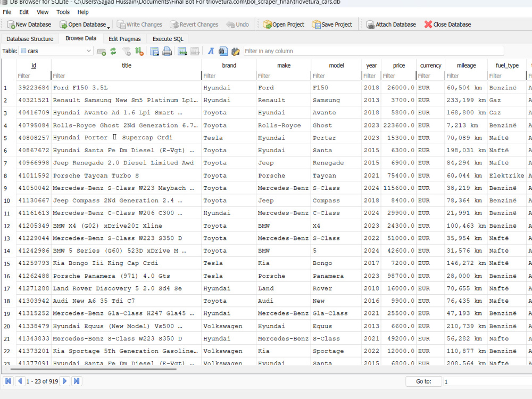Viewport: 532px width, 399px height.
Task: Click Attach Database in the toolbar
Action: [x=391, y=24]
